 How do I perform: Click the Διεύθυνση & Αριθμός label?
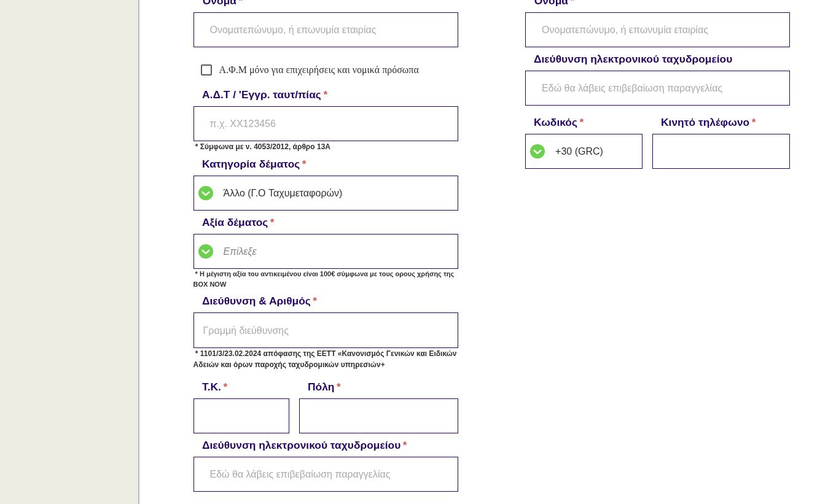point(256,301)
